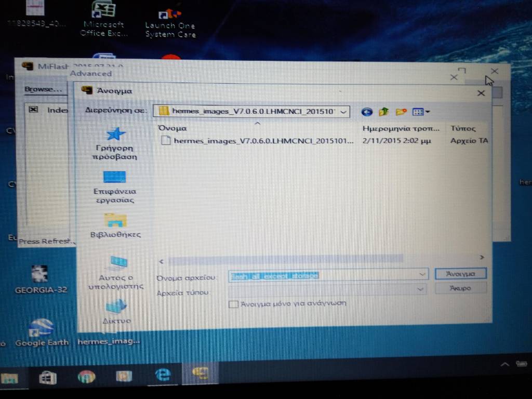This screenshot has width=532, height=399.
Task: Open Microsoft Office Excel desktop shortcut
Action: 104,19
